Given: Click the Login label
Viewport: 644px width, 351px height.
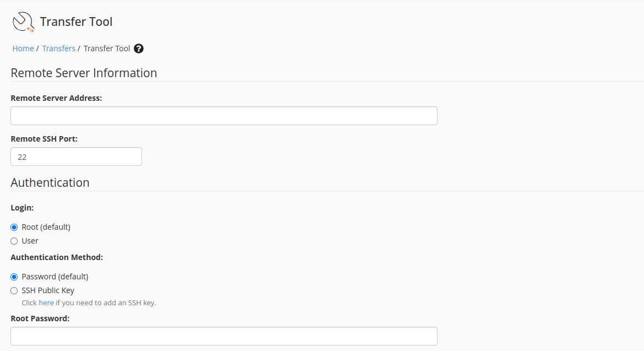Looking at the screenshot, I should (x=22, y=207).
